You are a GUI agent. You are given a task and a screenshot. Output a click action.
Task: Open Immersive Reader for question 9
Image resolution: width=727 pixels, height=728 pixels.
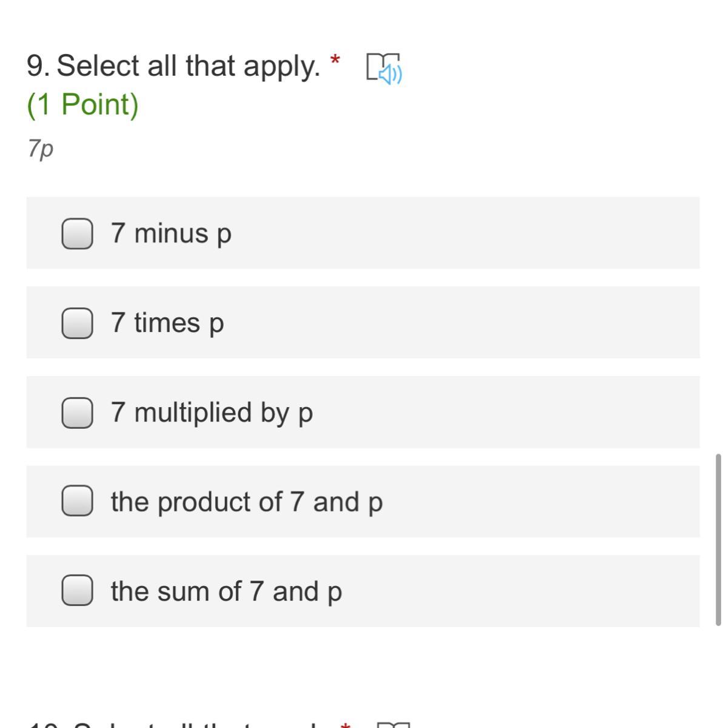point(384,67)
